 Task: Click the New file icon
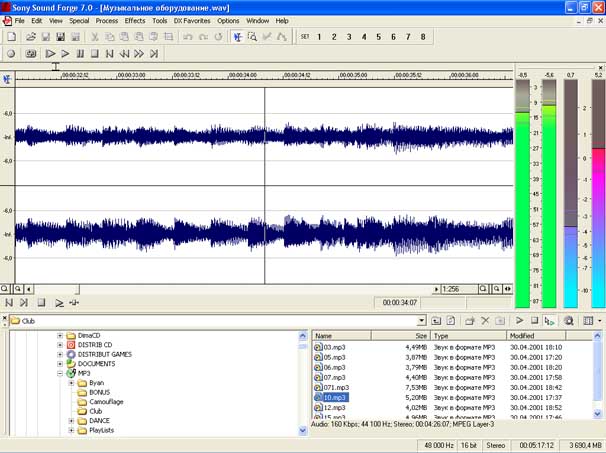(x=12, y=37)
